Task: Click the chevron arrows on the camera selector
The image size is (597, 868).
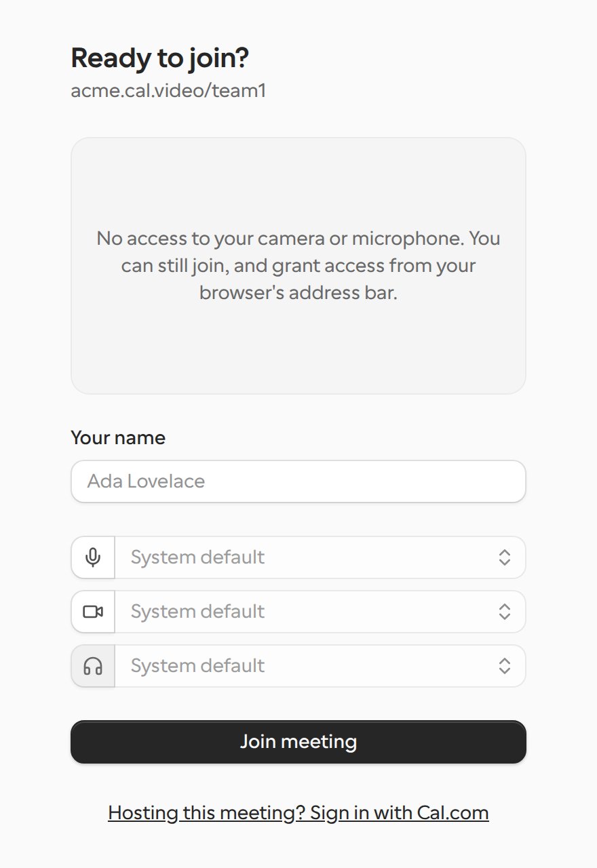Action: tap(504, 612)
